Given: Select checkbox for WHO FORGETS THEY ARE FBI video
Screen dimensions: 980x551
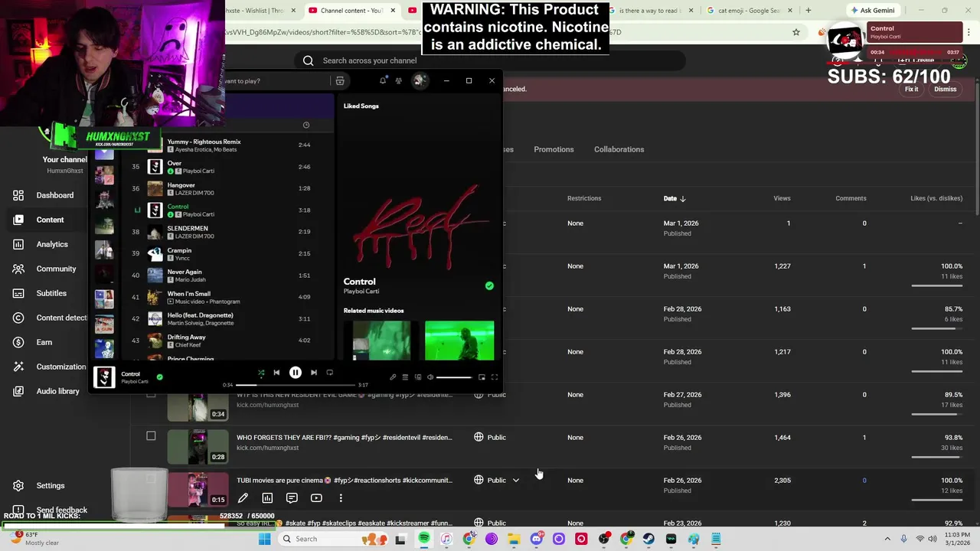Looking at the screenshot, I should tap(151, 436).
